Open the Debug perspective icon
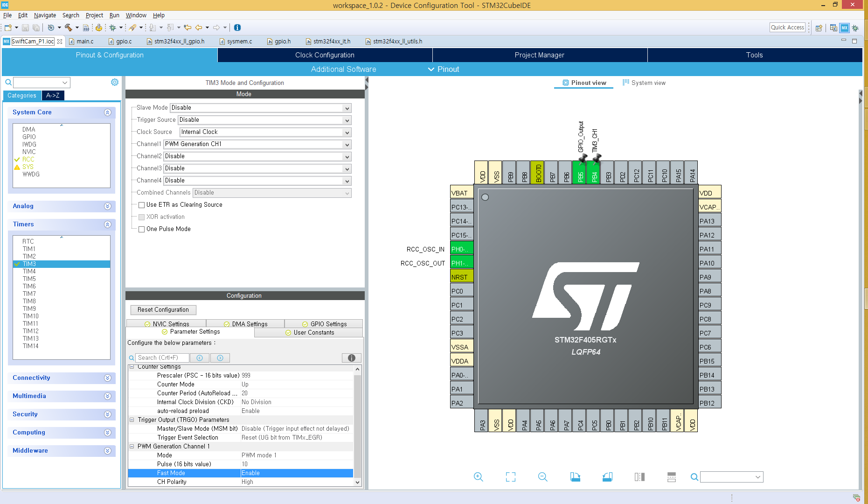The height and width of the screenshot is (504, 868). coord(855,28)
